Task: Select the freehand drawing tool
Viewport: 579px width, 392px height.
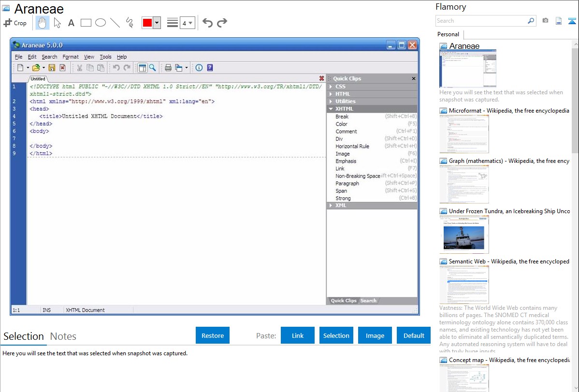Action: pyautogui.click(x=130, y=23)
